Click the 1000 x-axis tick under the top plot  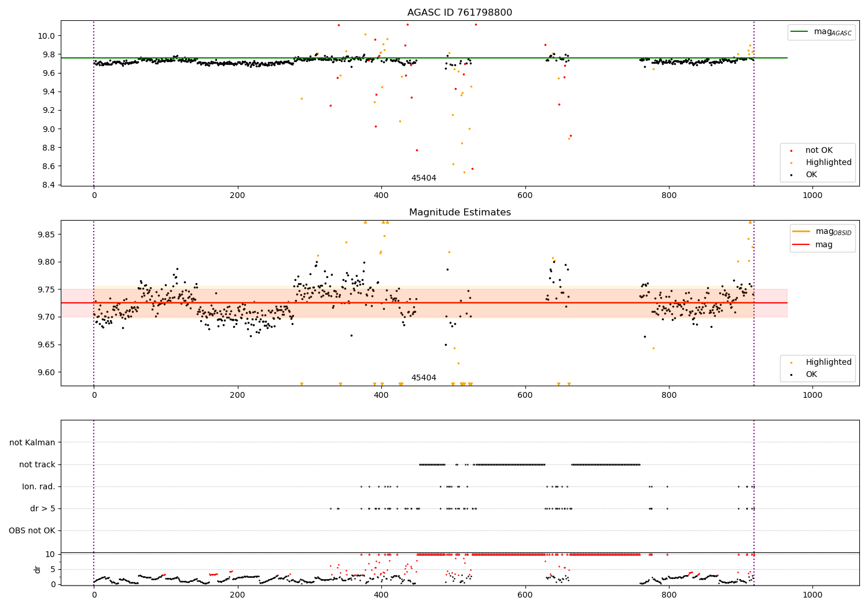coord(812,196)
